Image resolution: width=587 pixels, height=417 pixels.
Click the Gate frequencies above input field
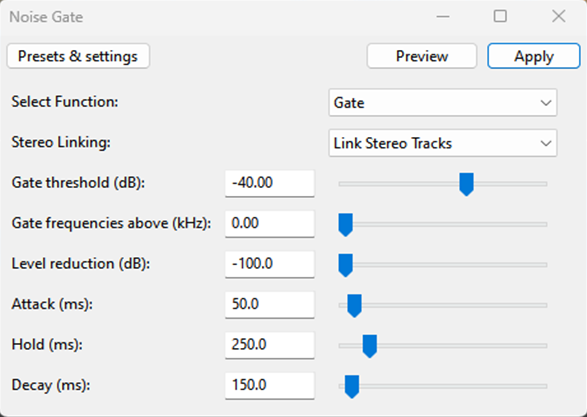[x=270, y=223]
